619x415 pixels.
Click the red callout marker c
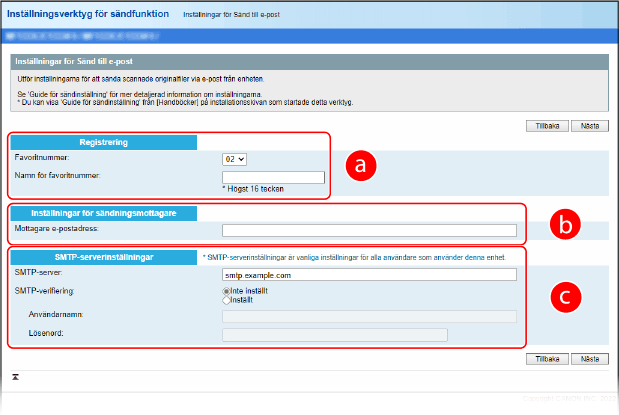coord(565,297)
